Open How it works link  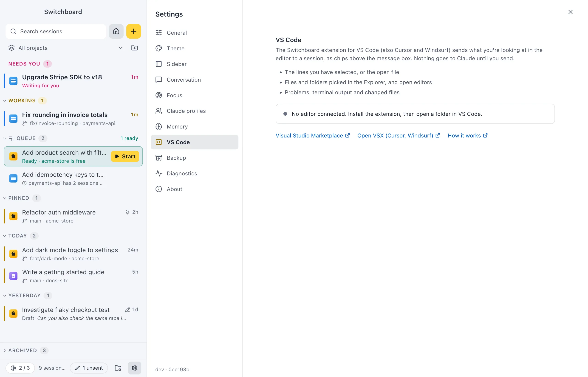pyautogui.click(x=467, y=136)
